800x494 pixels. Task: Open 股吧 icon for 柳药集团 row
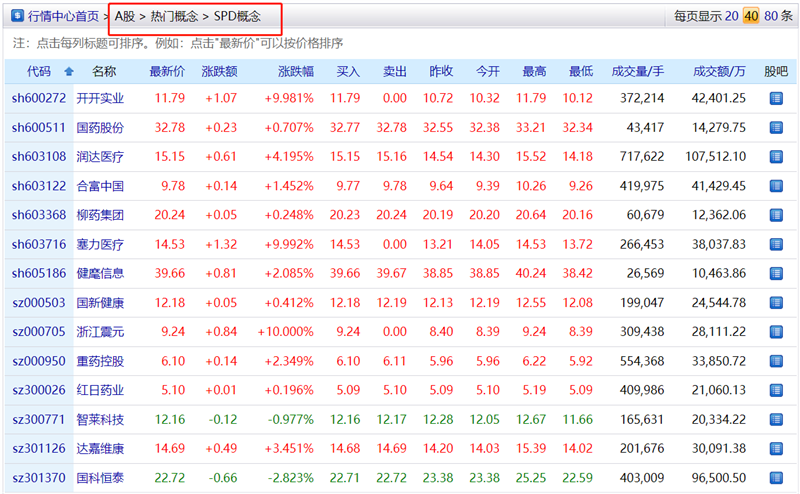pos(776,215)
